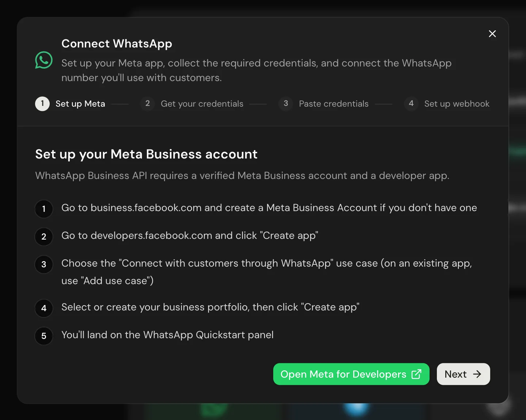Viewport: 526px width, 420px height.
Task: Switch to Paste credentials step
Action: pos(334,104)
